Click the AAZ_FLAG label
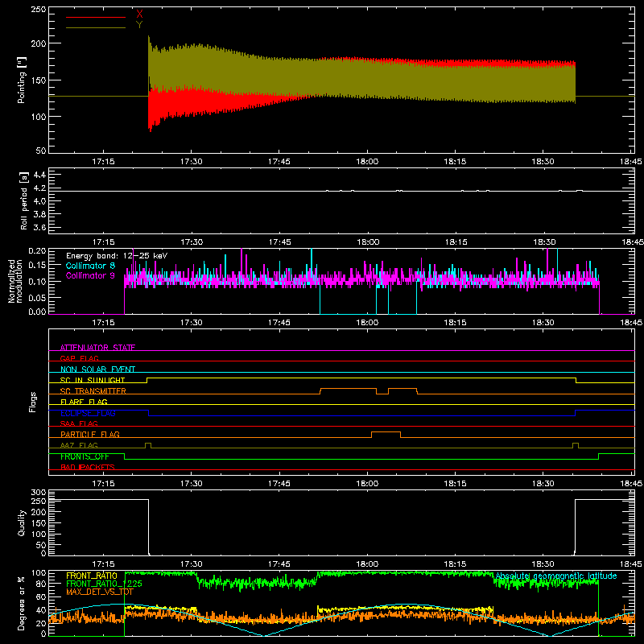The image size is (644, 644). [79, 445]
